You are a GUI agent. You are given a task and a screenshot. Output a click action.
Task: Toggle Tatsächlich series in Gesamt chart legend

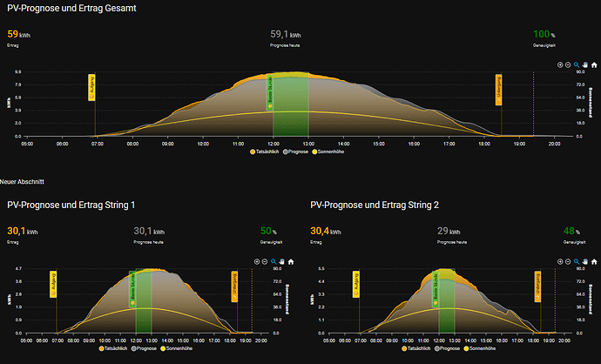pos(265,152)
